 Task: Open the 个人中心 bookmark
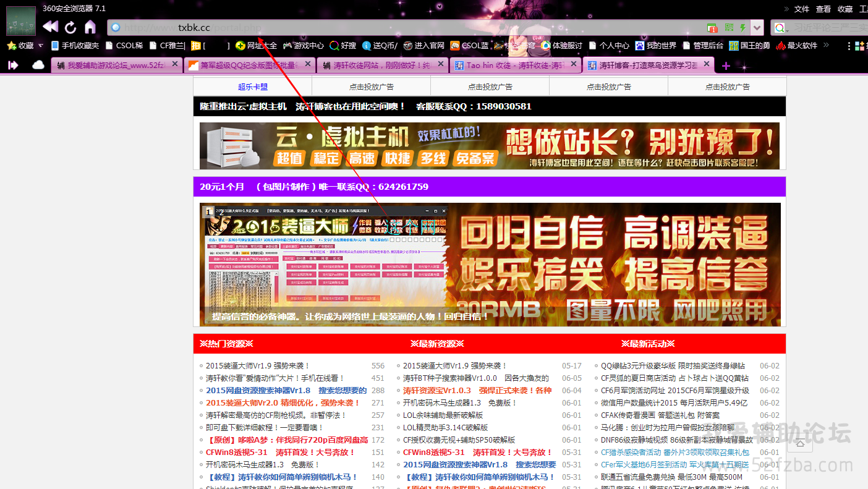click(x=609, y=46)
